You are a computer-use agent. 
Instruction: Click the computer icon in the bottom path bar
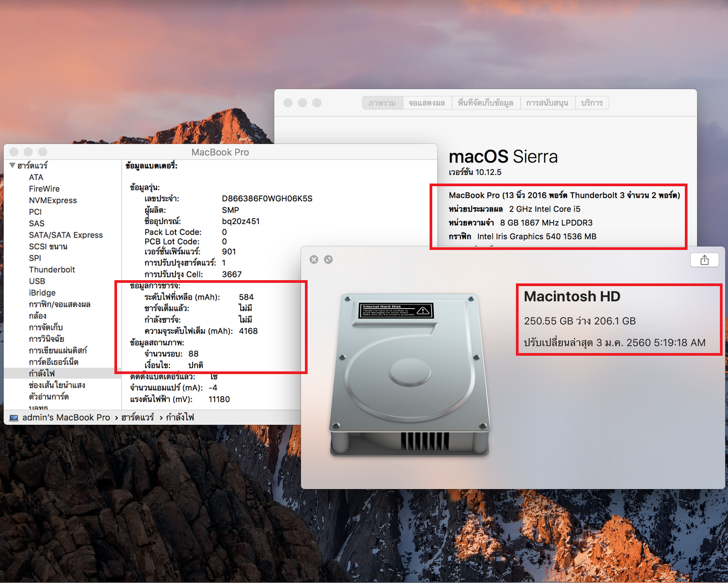14,418
